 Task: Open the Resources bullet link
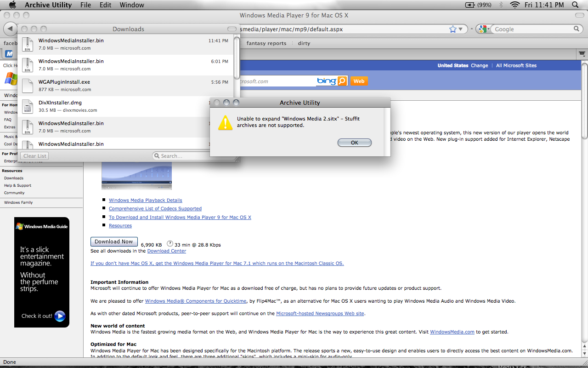[120, 225]
